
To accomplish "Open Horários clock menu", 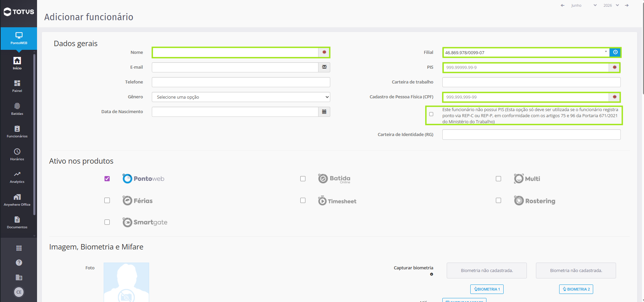I will 17,155.
